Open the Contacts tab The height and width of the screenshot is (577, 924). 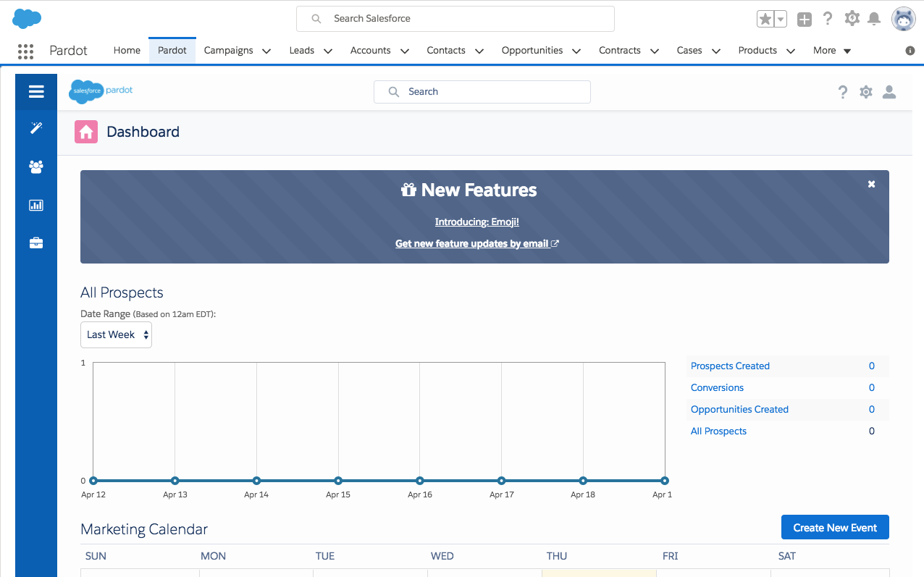pos(446,51)
